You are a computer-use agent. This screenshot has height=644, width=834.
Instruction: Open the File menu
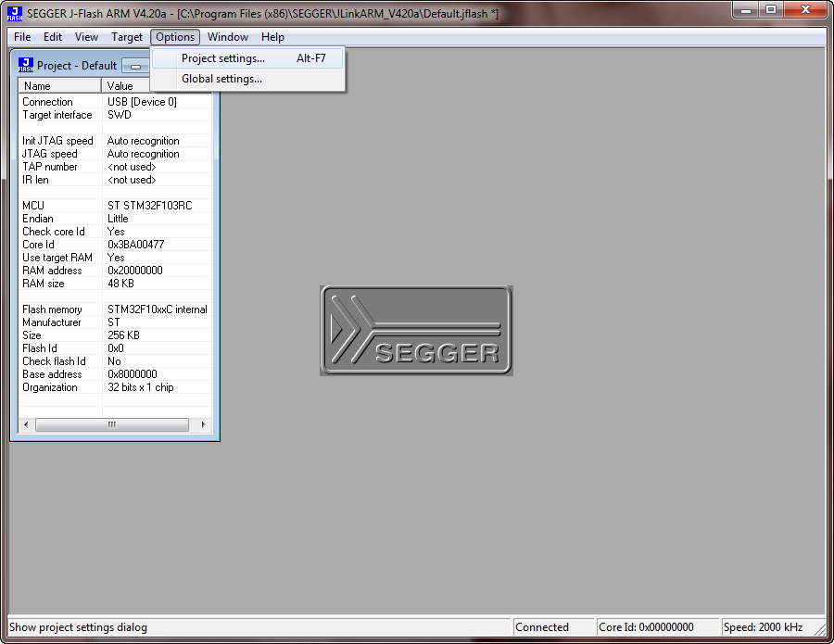coord(22,37)
